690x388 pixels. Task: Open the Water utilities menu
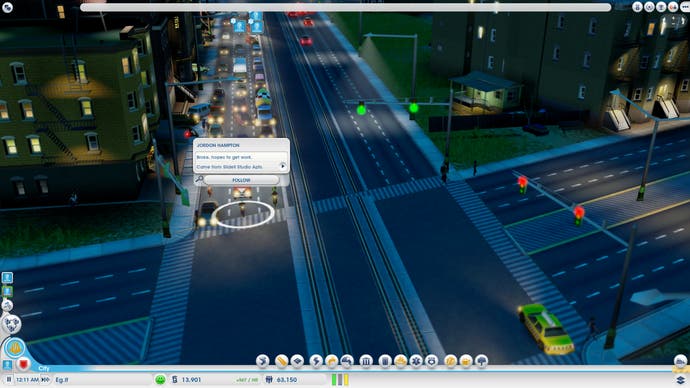(x=331, y=361)
